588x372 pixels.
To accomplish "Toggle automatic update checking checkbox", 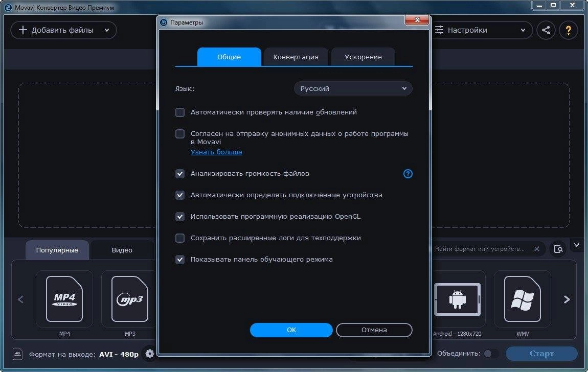I will pos(180,112).
